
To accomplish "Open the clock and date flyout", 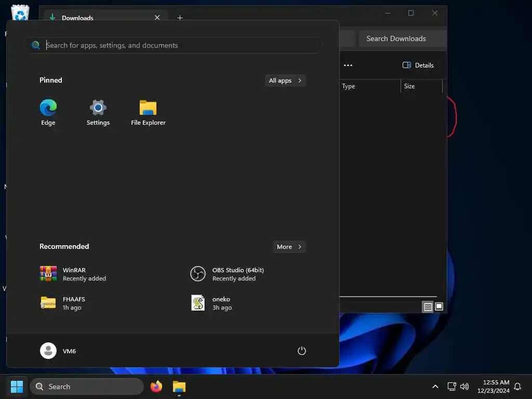I will 494,387.
